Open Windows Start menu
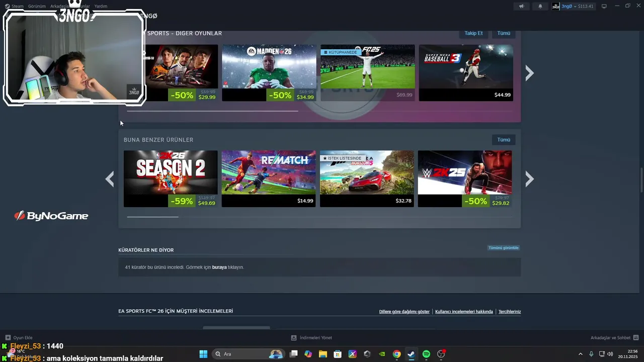This screenshot has width=644, height=362. 203,354
